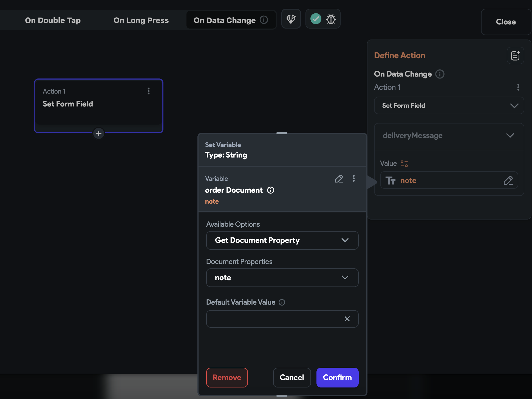Viewport: 532px width, 399px height.
Task: Open three-dot menu on Action 1 card
Action: pyautogui.click(x=149, y=91)
